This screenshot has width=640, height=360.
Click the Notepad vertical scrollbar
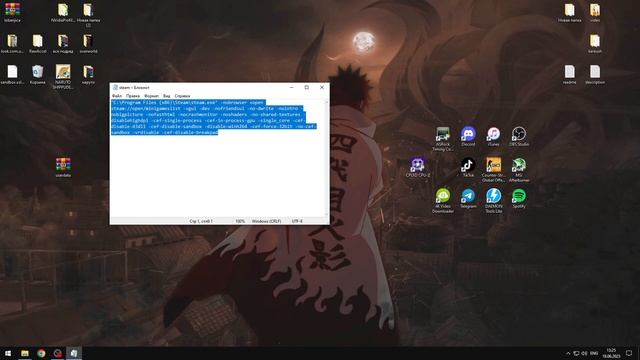[327, 158]
